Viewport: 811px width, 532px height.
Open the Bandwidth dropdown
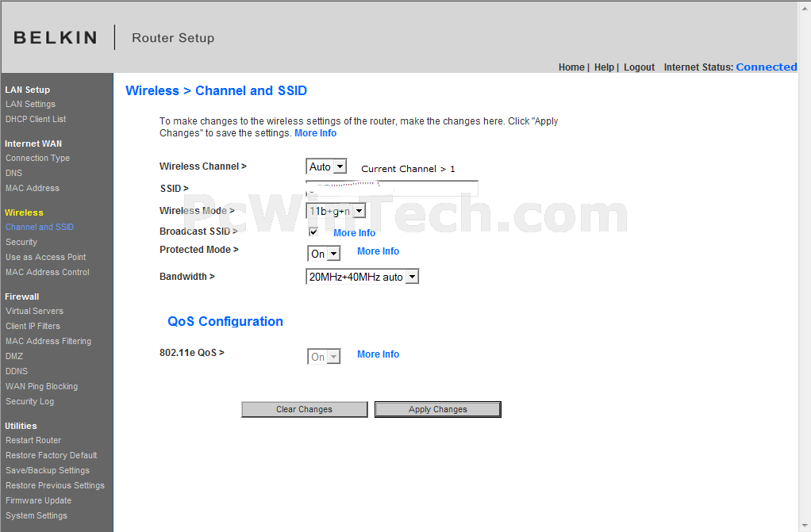coord(362,277)
